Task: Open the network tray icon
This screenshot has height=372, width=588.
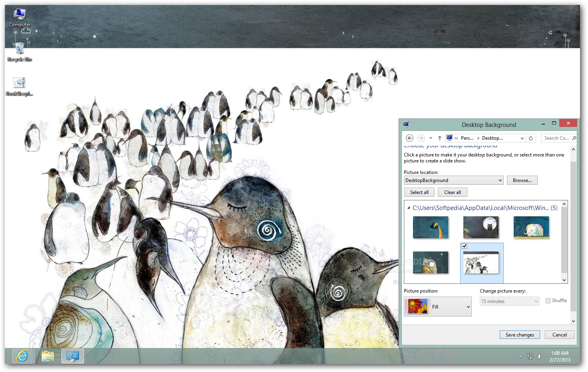Action: point(530,356)
